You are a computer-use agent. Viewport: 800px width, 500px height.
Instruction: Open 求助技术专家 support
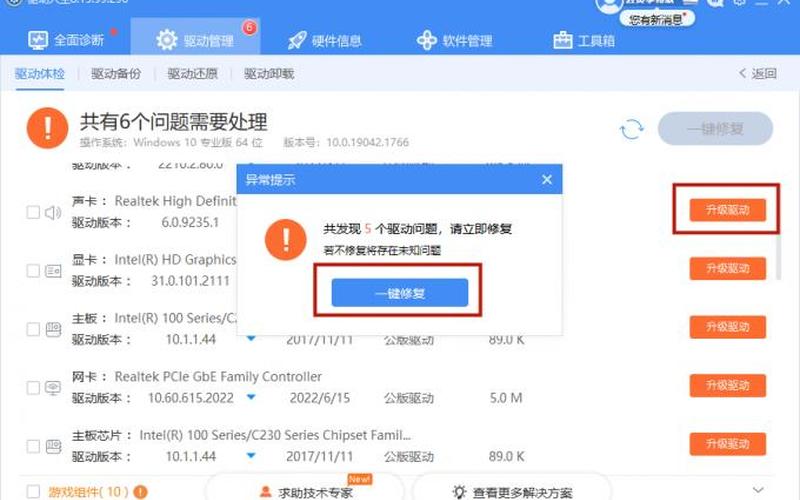tap(305, 492)
